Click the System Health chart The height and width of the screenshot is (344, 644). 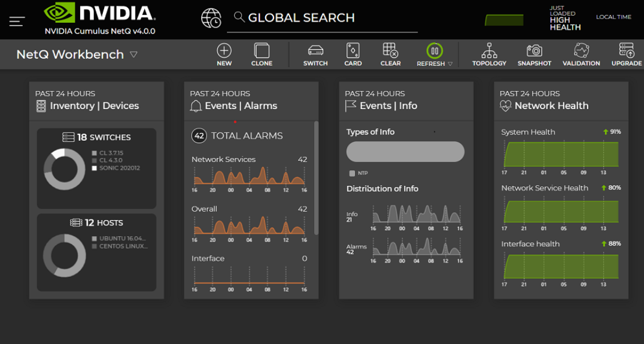point(561,153)
